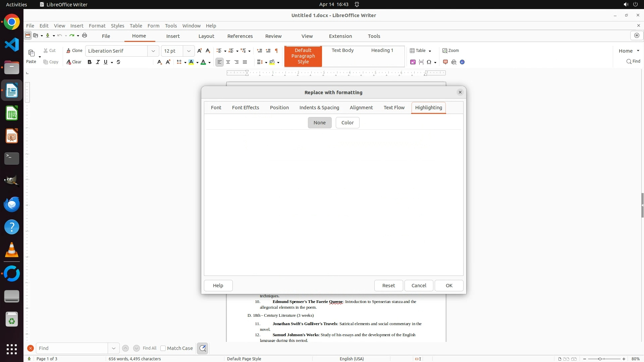644x362 pixels.
Task: Enable the Match Case checkbox
Action: (x=163, y=348)
